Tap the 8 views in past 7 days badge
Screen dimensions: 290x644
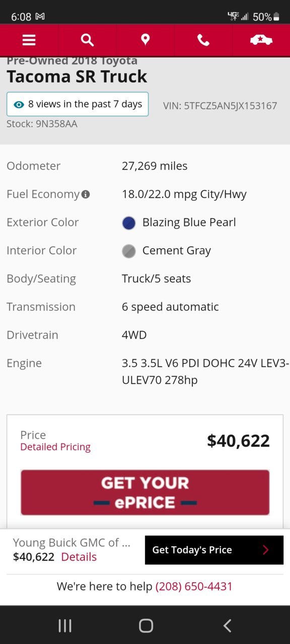pos(78,104)
